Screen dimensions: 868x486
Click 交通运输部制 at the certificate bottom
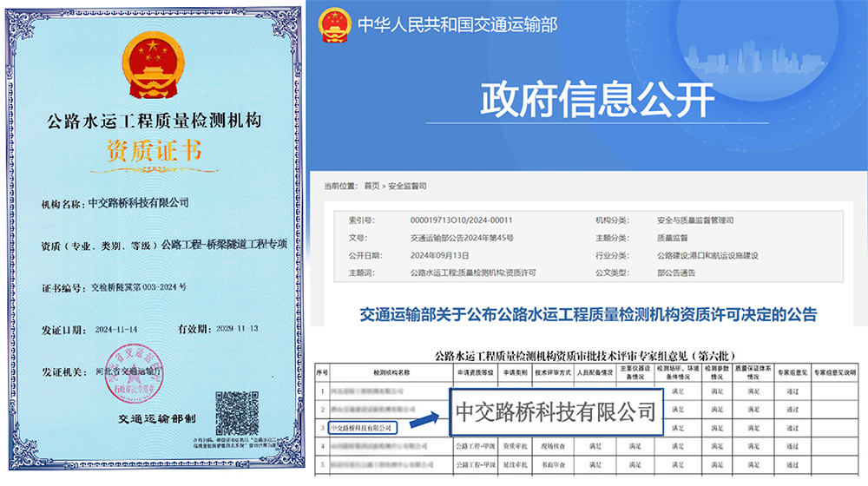pyautogui.click(x=156, y=419)
